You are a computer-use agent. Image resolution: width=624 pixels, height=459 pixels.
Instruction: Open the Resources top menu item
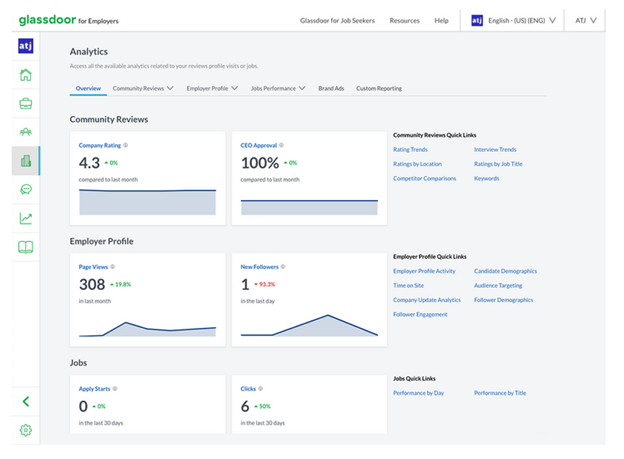point(404,20)
